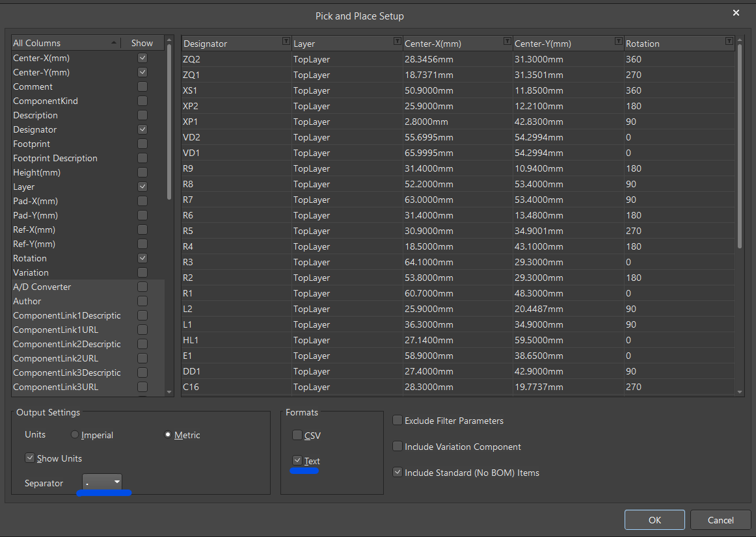Enable the Pad-Y(mm) column checkbox
756x537 pixels.
coord(142,215)
